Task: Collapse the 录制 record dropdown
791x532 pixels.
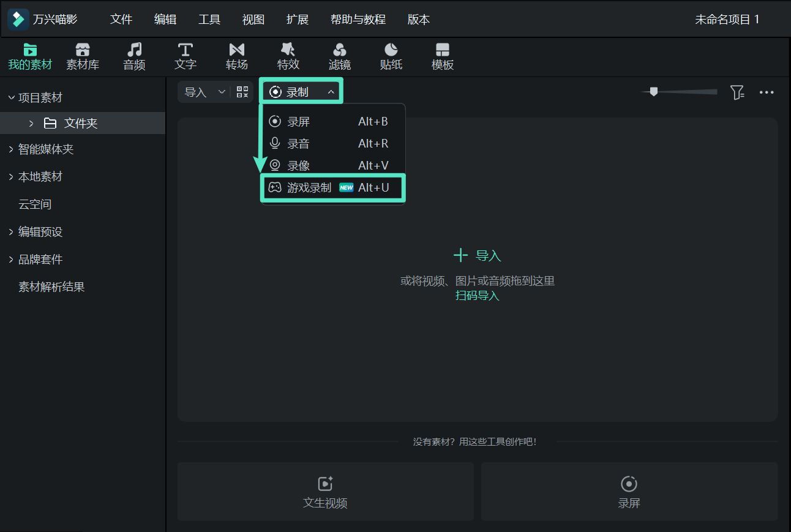Action: click(x=331, y=92)
